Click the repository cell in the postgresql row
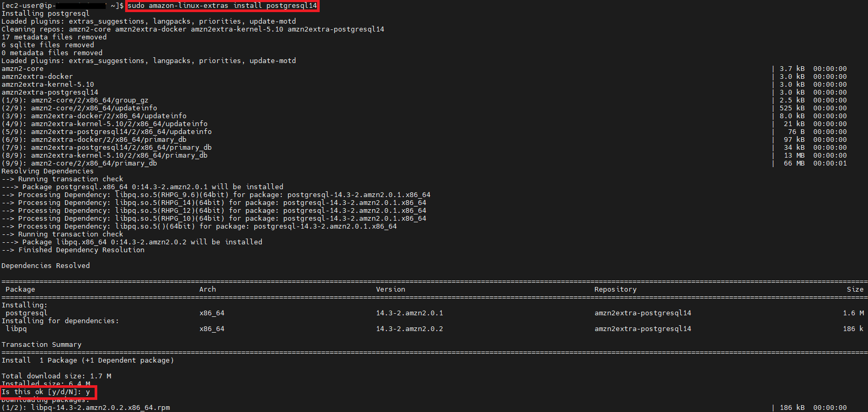This screenshot has height=412, width=868. pos(643,313)
